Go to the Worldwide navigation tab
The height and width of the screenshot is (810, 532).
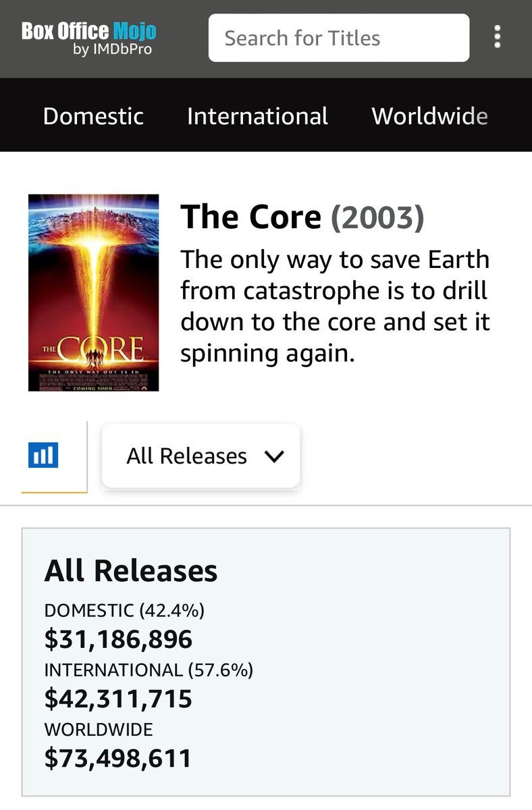pyautogui.click(x=429, y=116)
